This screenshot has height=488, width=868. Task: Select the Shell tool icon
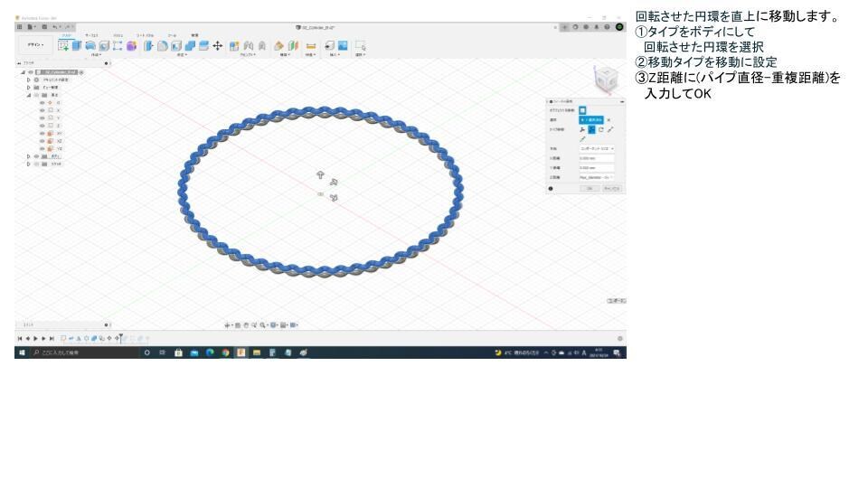176,46
